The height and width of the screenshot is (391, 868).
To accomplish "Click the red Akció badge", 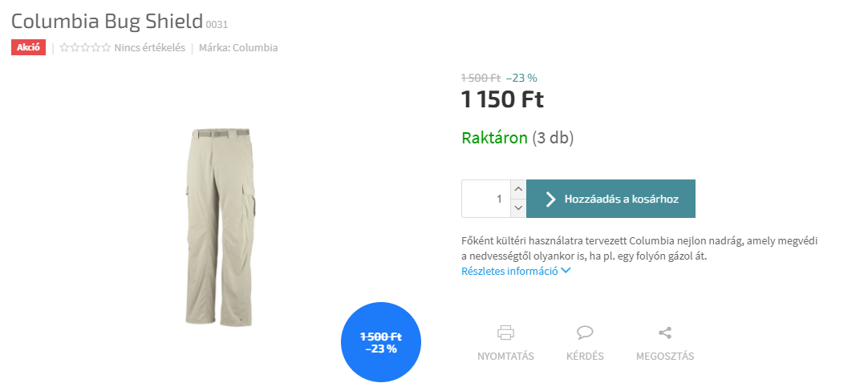I will click(x=28, y=47).
